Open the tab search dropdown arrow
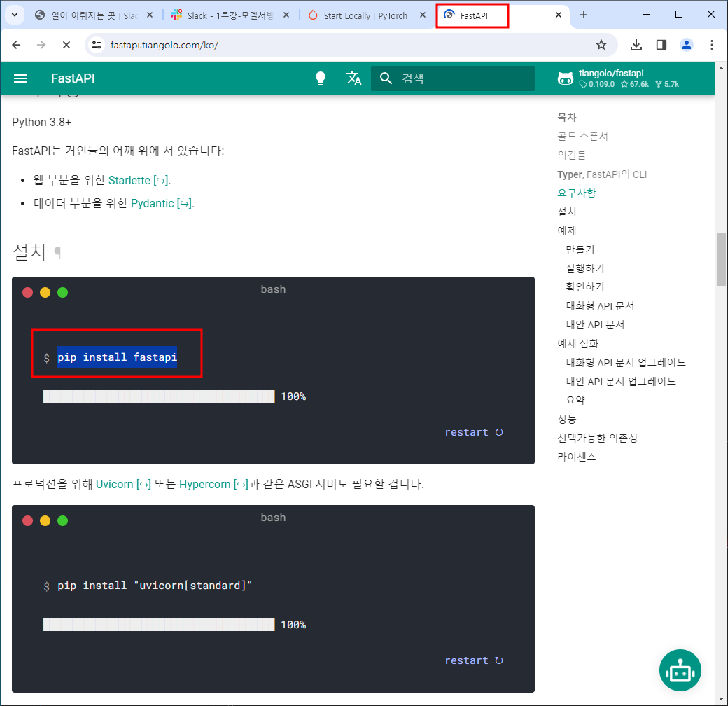The image size is (728, 706). [15, 15]
